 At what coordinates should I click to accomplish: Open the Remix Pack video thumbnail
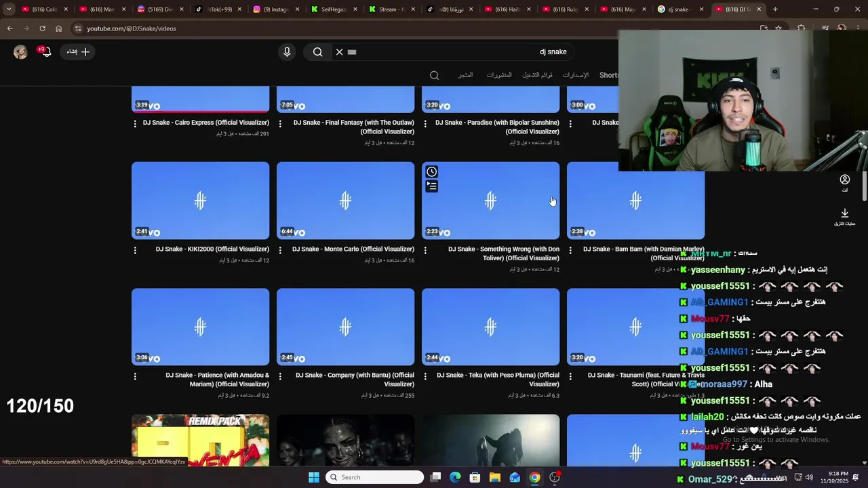(200, 441)
